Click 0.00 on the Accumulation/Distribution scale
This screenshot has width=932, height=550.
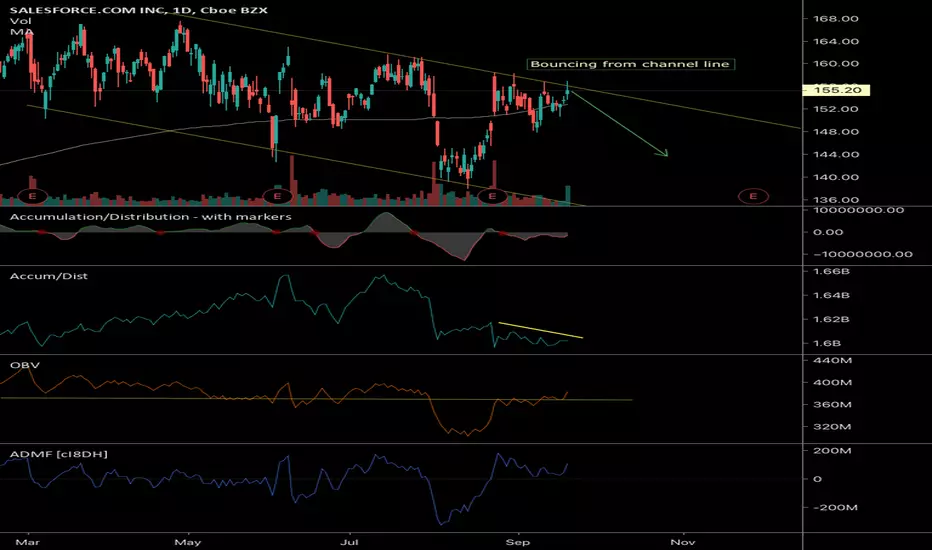click(828, 232)
